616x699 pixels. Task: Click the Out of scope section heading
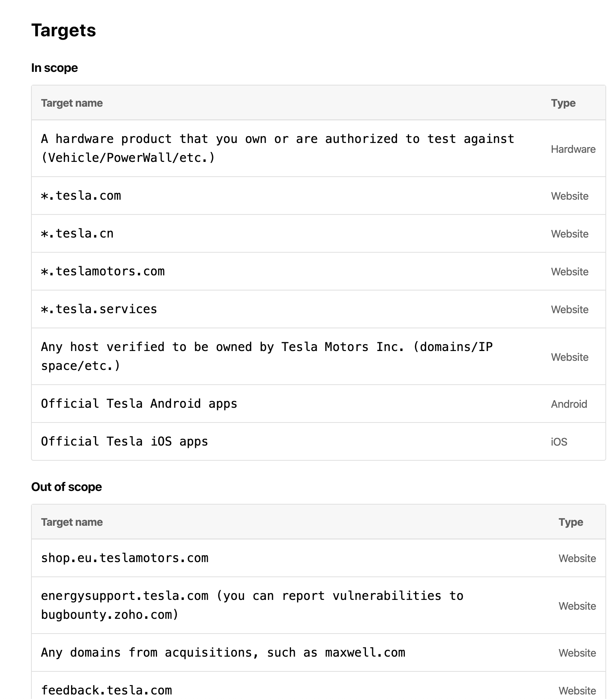[x=67, y=487]
